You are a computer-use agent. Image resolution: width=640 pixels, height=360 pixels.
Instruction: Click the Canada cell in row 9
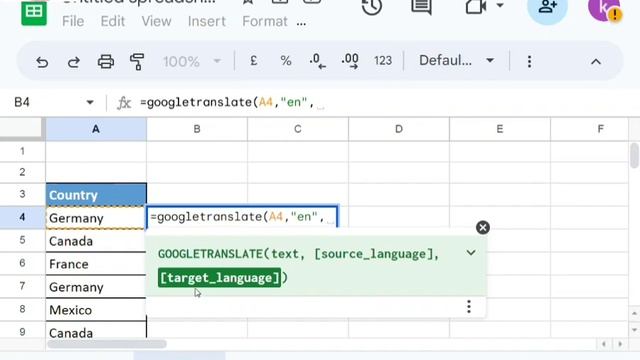click(96, 331)
